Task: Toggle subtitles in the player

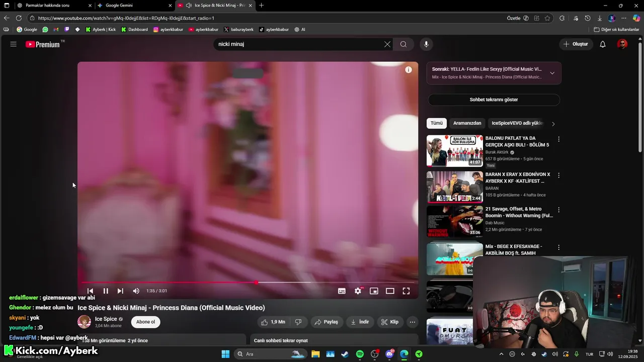Action: point(342,291)
